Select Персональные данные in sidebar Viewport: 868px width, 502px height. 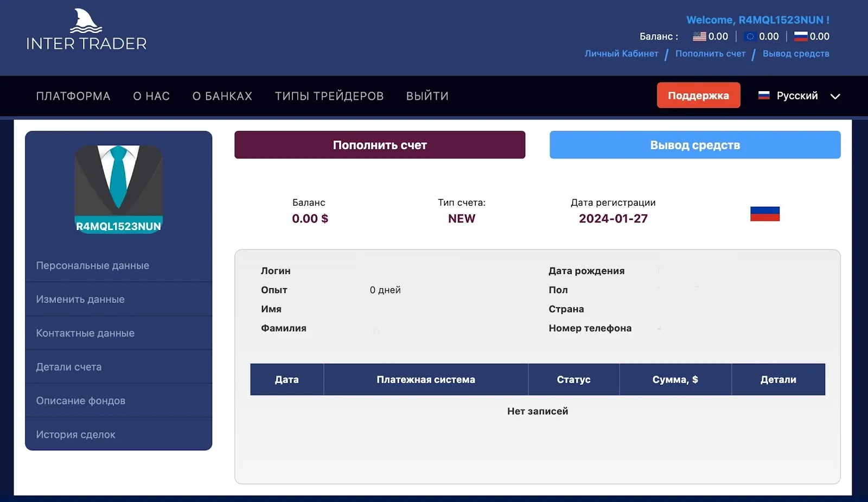coord(118,265)
